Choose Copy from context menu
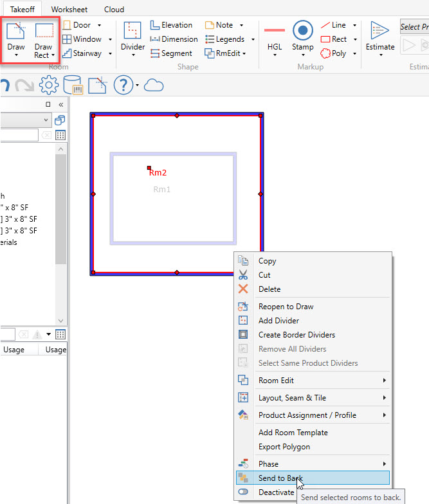429x504 pixels. point(313,261)
